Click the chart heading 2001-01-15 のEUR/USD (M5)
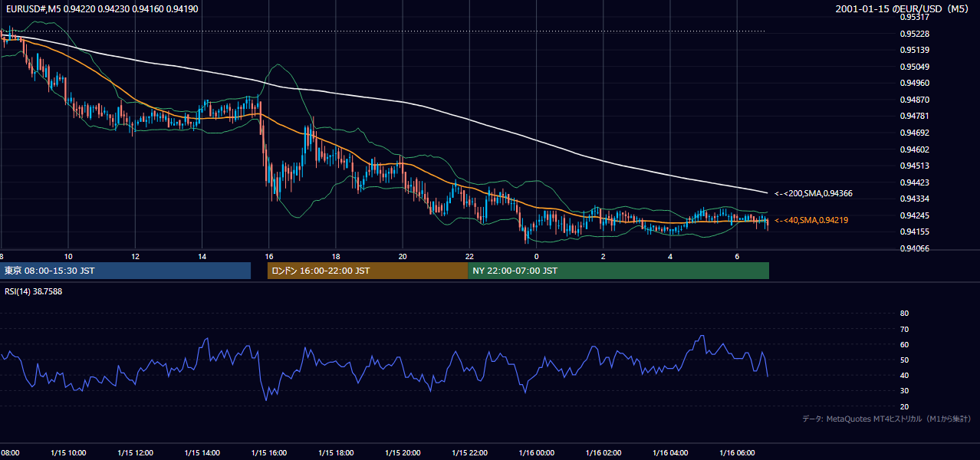Image resolution: width=980 pixels, height=460 pixels. pyautogui.click(x=903, y=8)
